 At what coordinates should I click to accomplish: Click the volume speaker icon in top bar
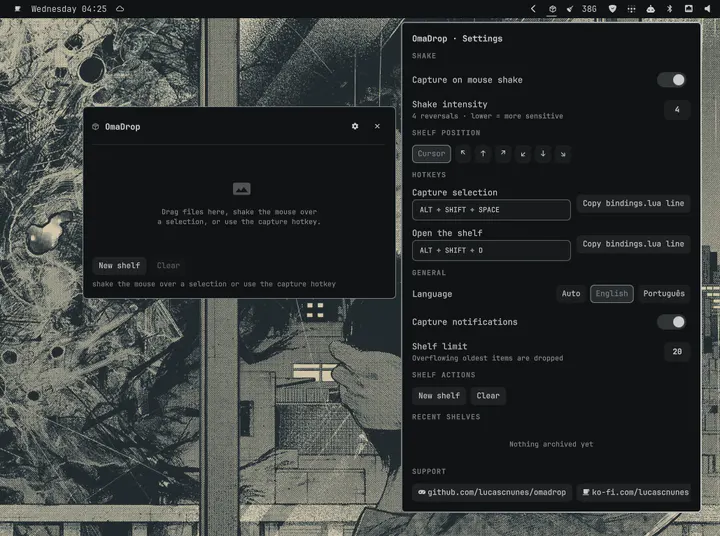coord(707,9)
